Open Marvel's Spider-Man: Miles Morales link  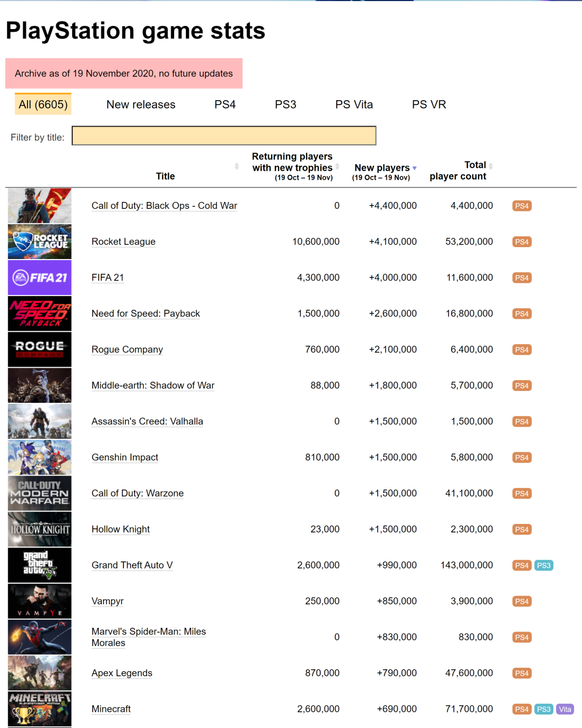coord(149,637)
